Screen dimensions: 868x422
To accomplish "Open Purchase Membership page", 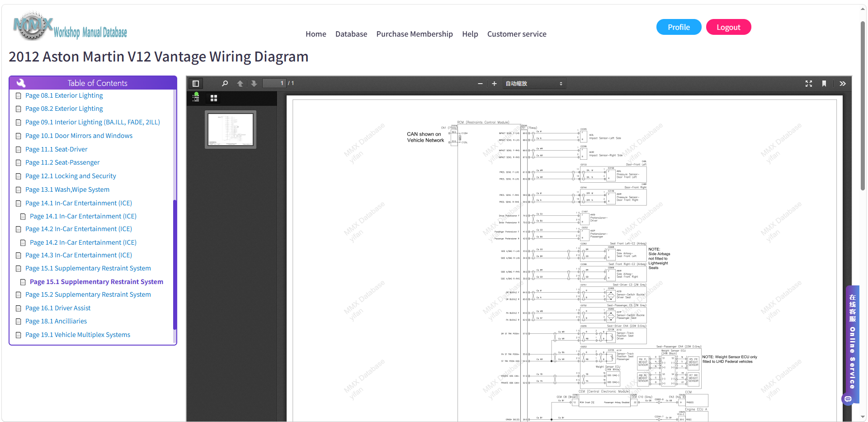I will point(415,34).
